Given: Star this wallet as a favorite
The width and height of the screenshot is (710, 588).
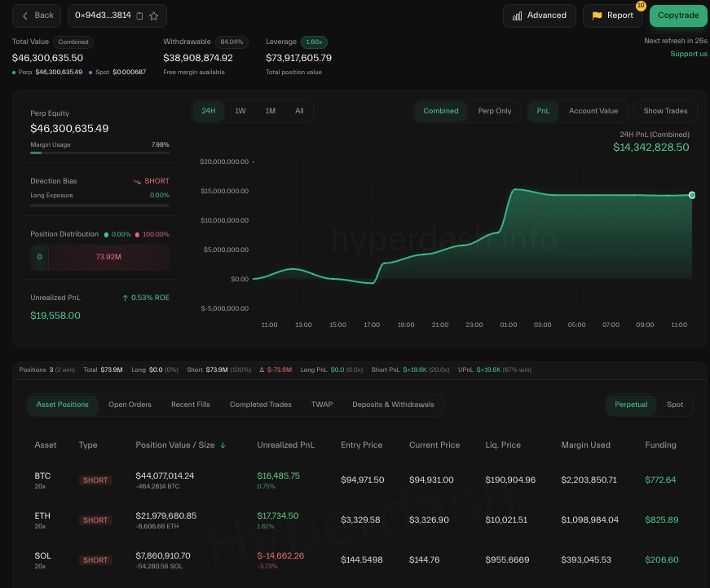Looking at the screenshot, I should 154,15.
